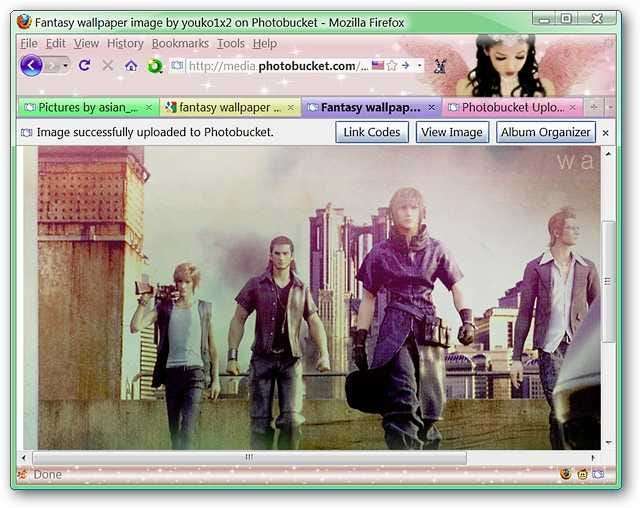This screenshot has width=640, height=508.
Task: Bookmark this page with the star icon
Action: (x=391, y=65)
